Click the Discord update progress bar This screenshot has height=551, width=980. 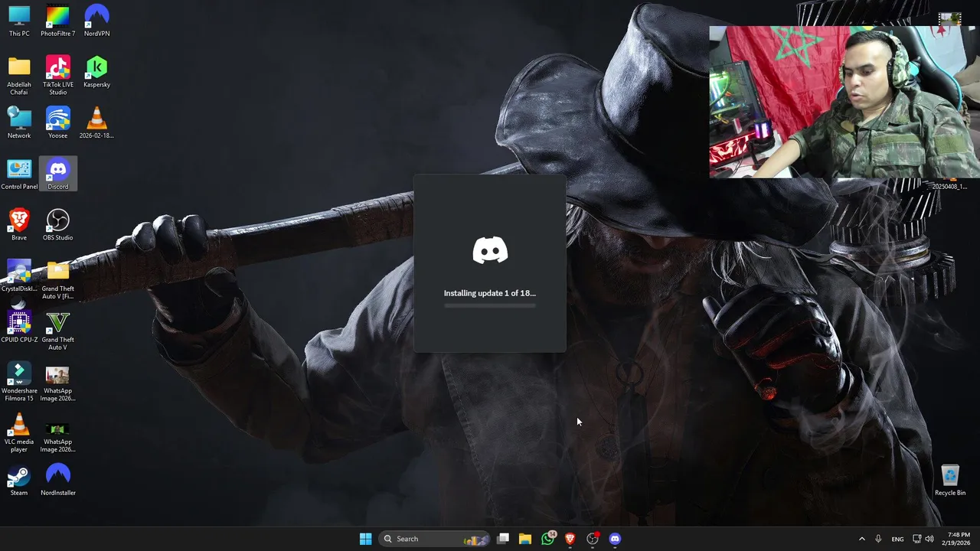(x=490, y=305)
